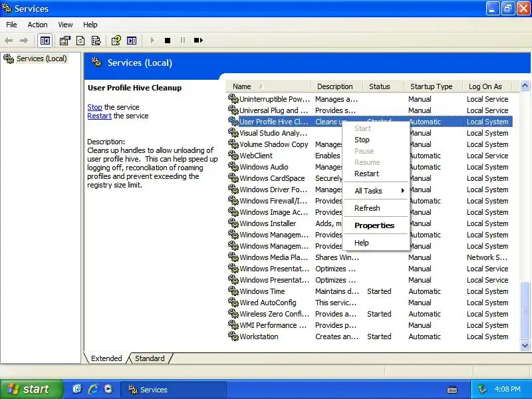Click Services taskbar button

coord(173,390)
